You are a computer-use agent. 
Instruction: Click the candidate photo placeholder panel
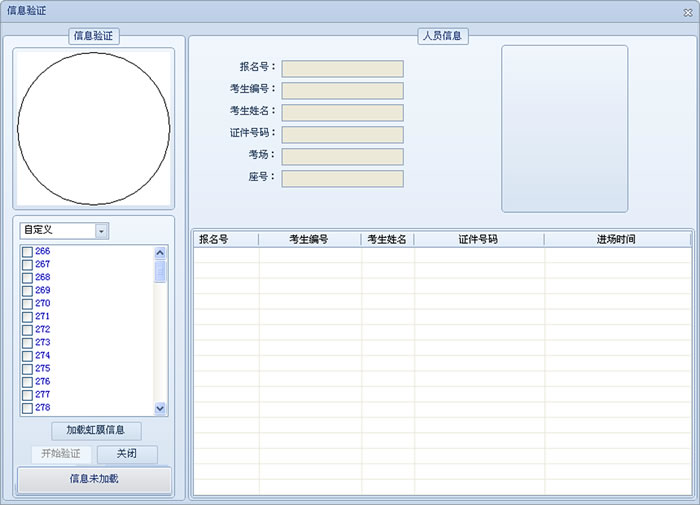(564, 128)
